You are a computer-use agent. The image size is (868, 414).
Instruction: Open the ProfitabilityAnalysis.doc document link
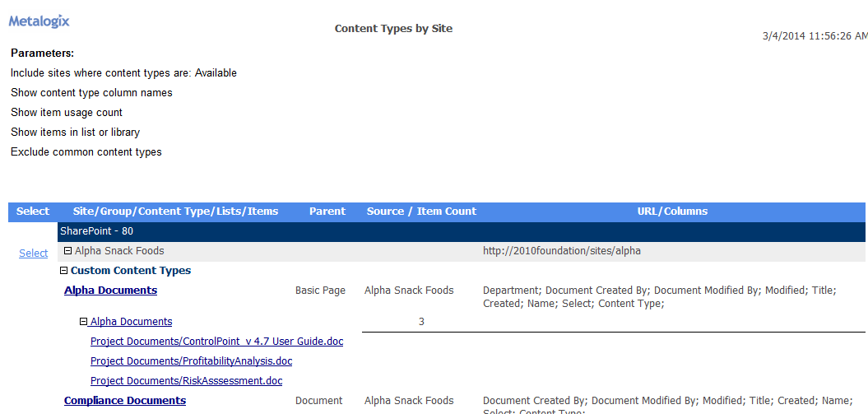click(191, 361)
